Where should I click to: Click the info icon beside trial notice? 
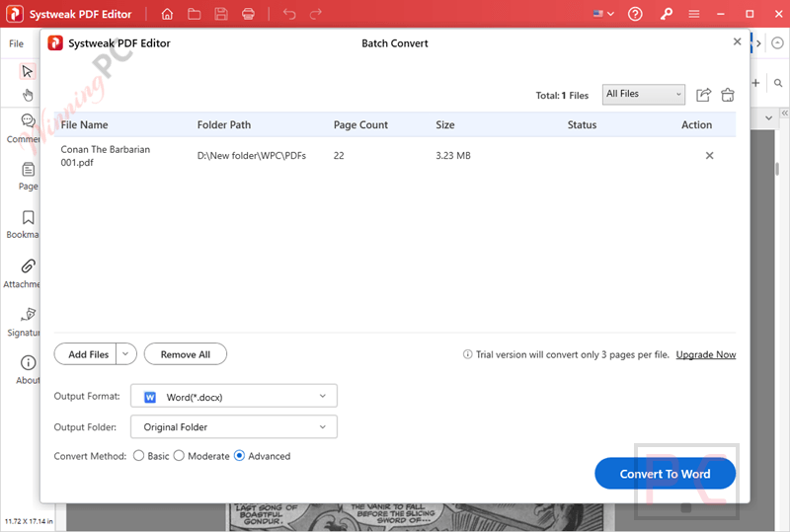[467, 354]
